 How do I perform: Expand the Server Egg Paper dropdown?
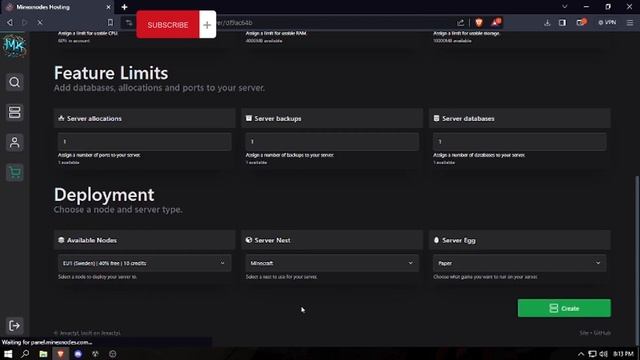520,263
